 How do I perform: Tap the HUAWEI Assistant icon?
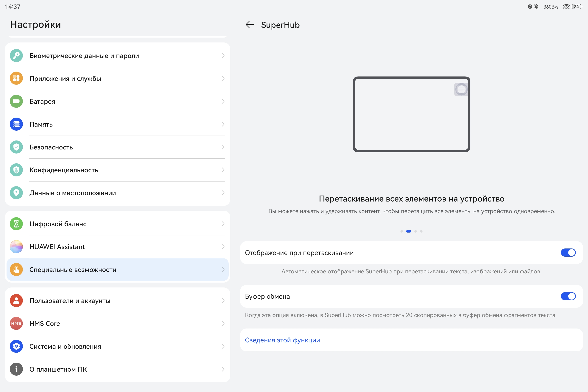tap(16, 247)
